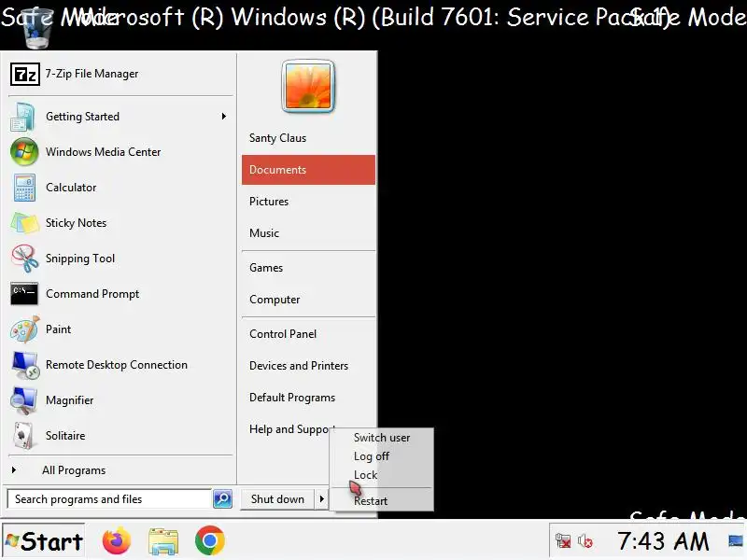
Task: Open Documents folder link
Action: click(x=308, y=170)
